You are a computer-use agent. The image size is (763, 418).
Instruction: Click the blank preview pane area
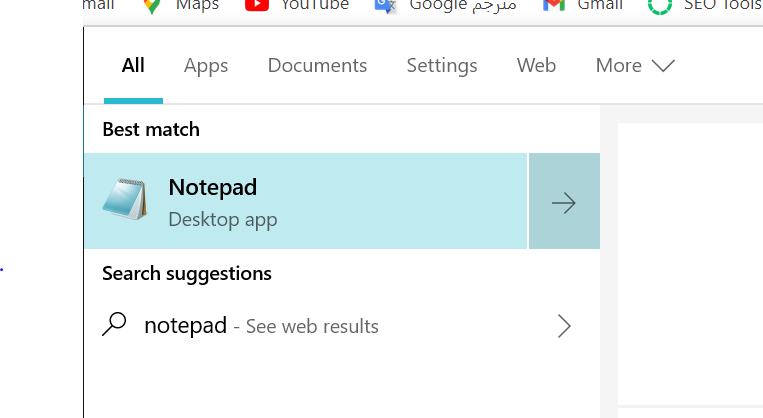point(690,263)
